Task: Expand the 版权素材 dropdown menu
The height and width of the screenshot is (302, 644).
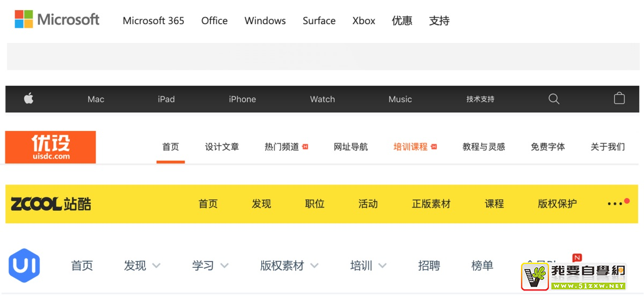Action: [314, 266]
